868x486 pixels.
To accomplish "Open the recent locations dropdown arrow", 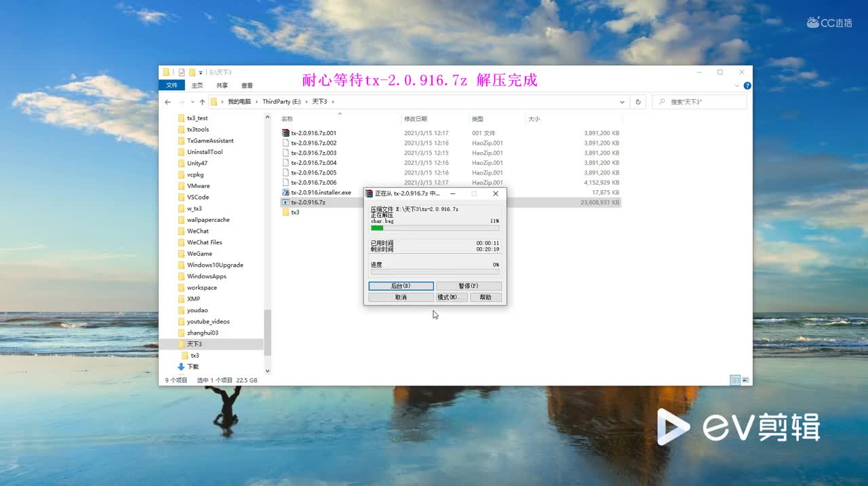I will click(192, 102).
